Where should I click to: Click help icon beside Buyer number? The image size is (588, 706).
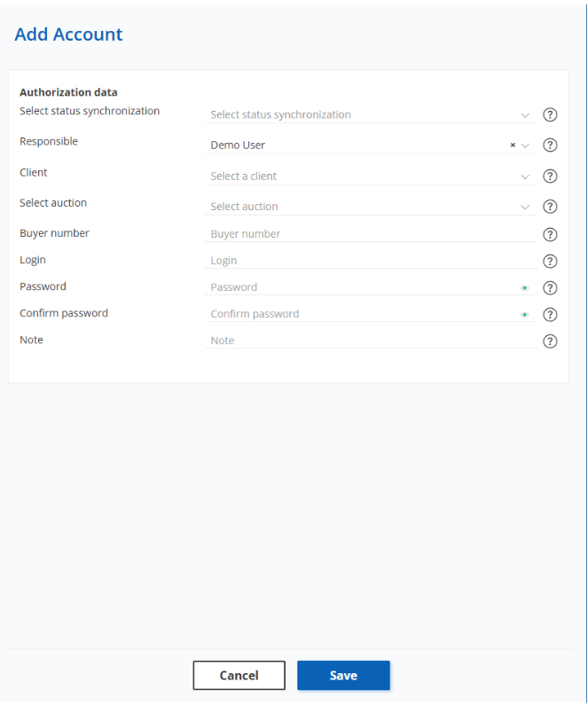(x=550, y=234)
